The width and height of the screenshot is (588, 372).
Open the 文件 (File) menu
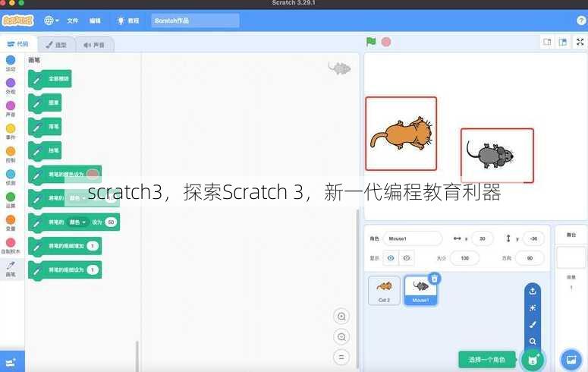72,20
